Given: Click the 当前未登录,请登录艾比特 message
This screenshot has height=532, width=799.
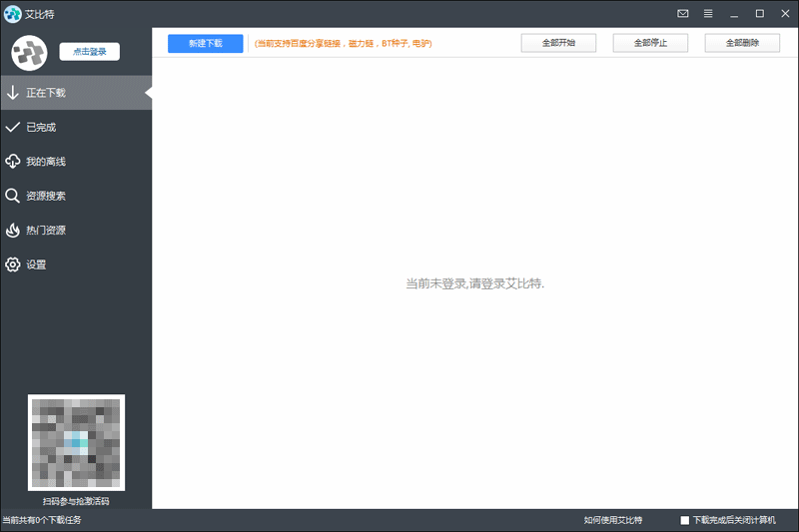Looking at the screenshot, I should (x=475, y=283).
